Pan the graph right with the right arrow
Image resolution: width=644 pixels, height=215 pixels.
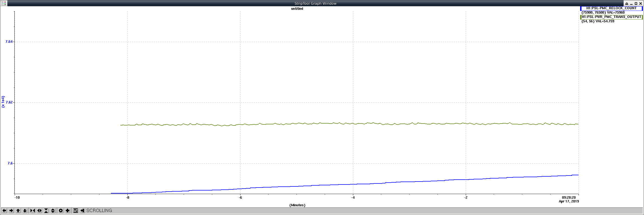[x=11, y=211]
